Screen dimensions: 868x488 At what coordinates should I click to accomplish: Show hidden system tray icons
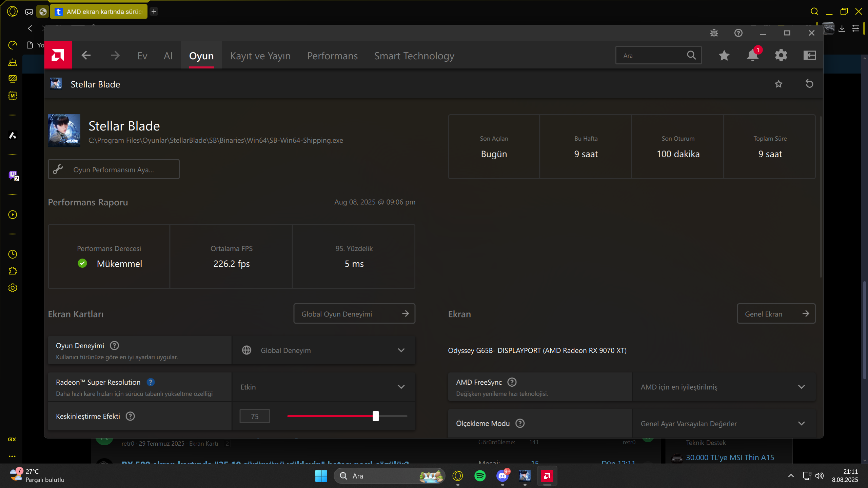click(x=791, y=476)
